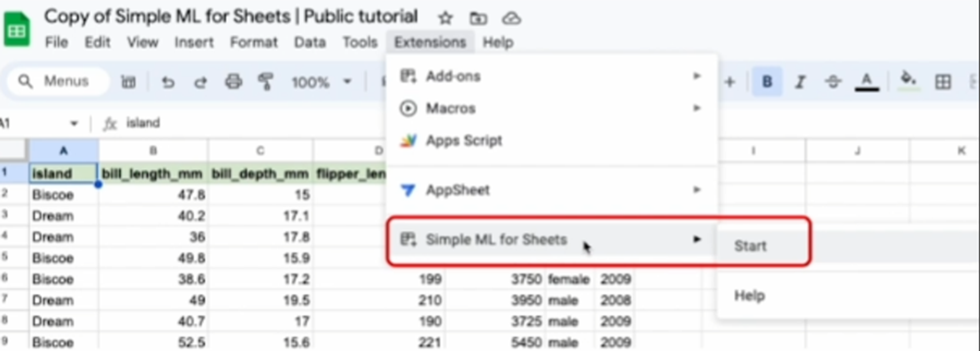Select cell with value 3750
Viewport: 980px width, 351px height.
click(495, 279)
